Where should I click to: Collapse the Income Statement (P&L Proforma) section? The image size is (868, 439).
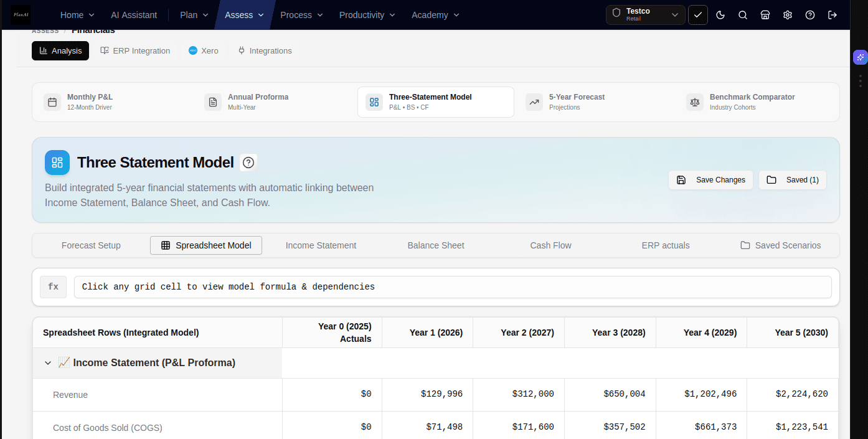(48, 363)
